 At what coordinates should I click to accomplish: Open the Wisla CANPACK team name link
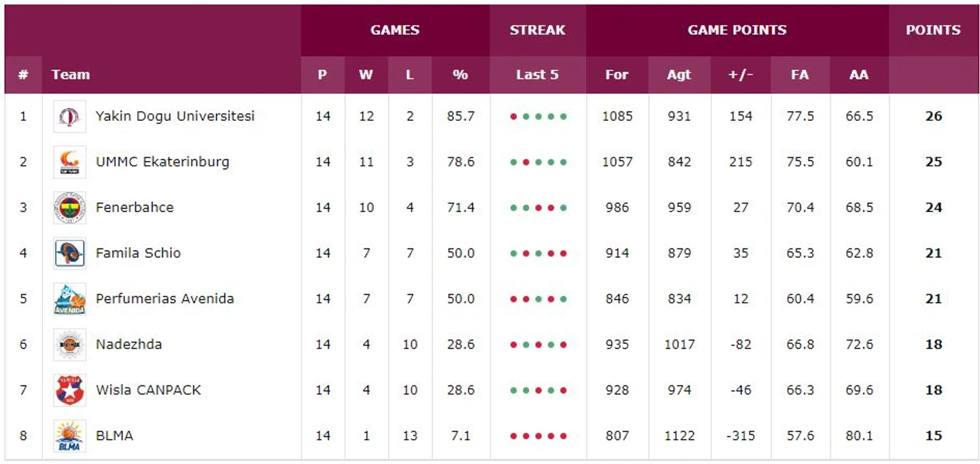point(148,390)
